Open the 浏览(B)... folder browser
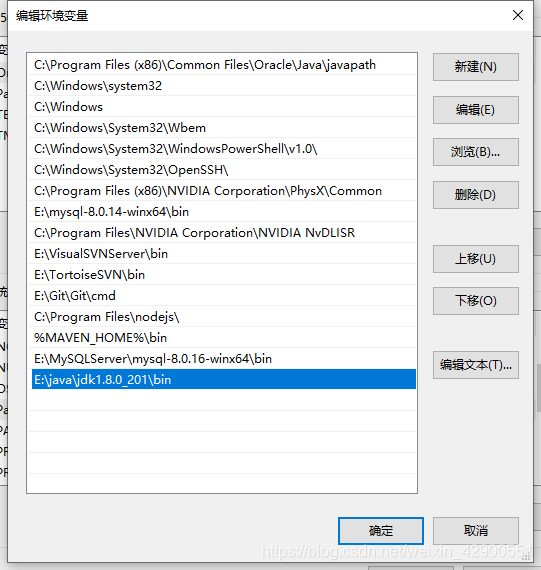541x570 pixels. point(476,152)
